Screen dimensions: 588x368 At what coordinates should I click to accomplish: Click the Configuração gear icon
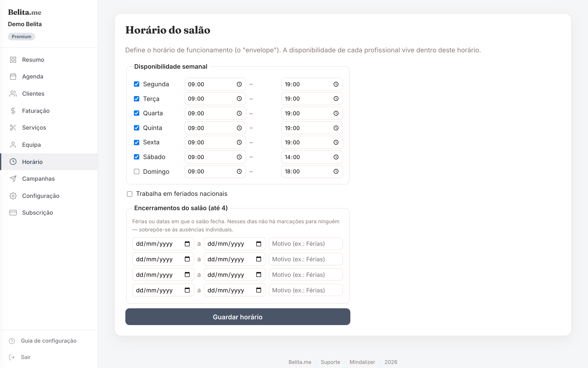[x=13, y=196]
